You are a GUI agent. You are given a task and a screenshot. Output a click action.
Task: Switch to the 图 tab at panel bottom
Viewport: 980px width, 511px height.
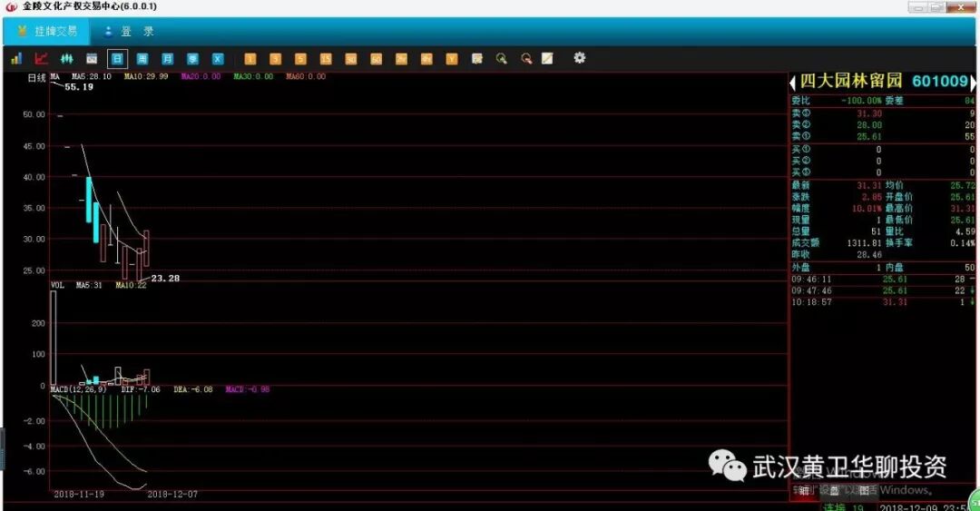pos(865,491)
